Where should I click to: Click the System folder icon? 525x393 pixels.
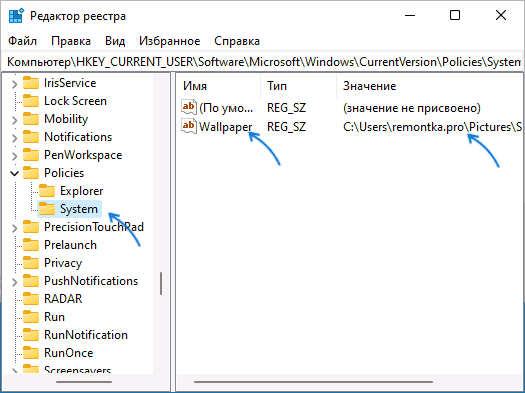(47, 209)
